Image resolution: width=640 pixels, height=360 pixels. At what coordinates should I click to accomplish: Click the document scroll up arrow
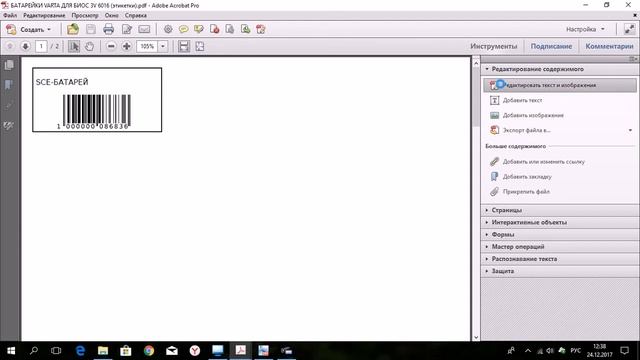click(476, 63)
